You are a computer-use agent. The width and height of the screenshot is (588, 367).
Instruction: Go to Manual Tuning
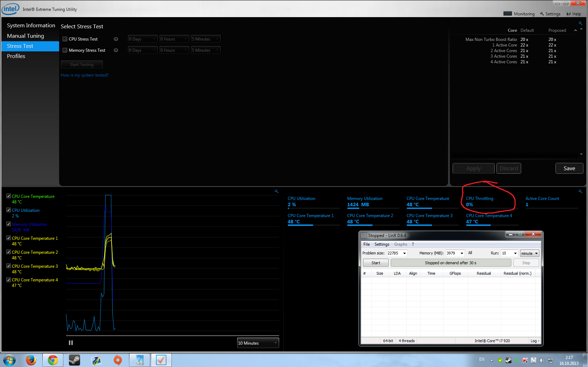point(26,36)
